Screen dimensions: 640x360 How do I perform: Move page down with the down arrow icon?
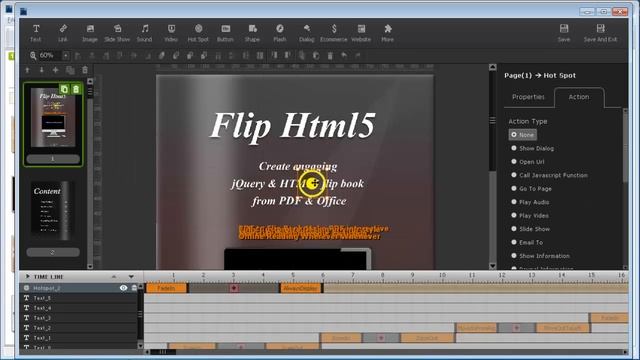(42, 70)
